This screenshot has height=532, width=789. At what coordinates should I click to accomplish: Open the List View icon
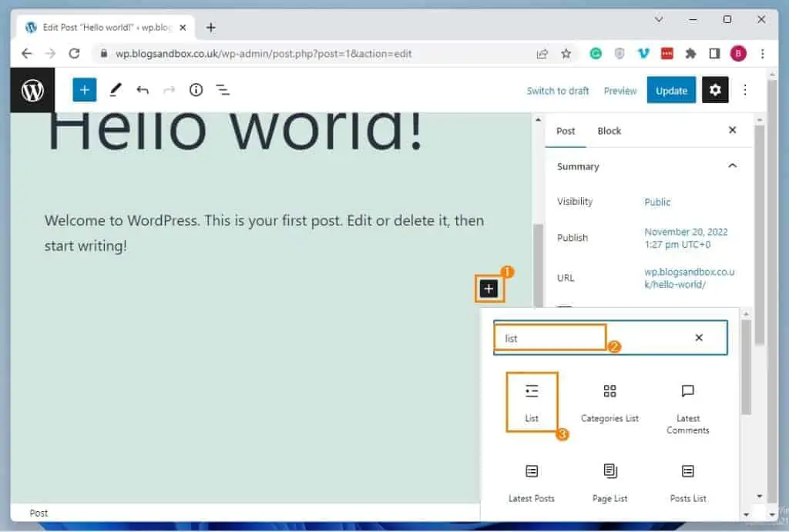coord(223,90)
